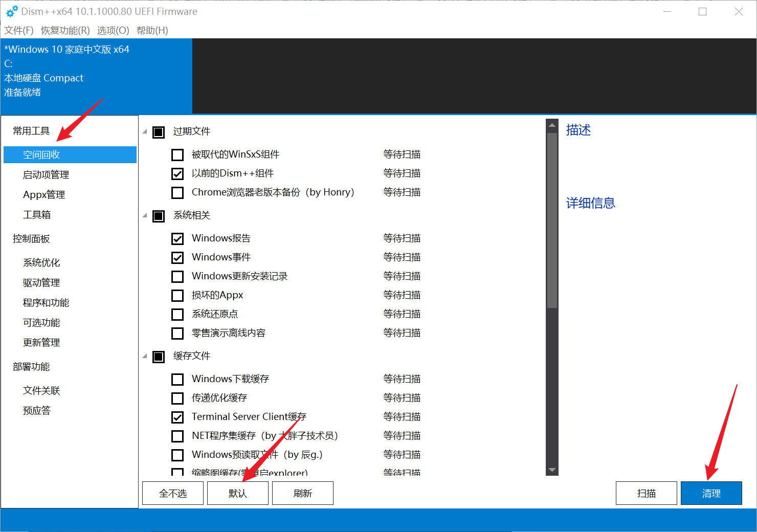This screenshot has height=532, width=757.
Task: Click the 详细信息 heading
Action: pos(591,203)
